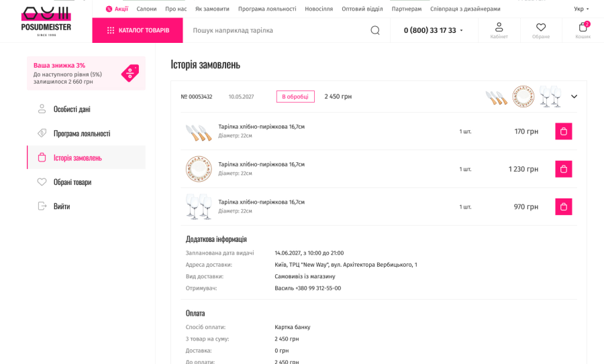Collapse order № 00053432 with chevron

pos(574,97)
